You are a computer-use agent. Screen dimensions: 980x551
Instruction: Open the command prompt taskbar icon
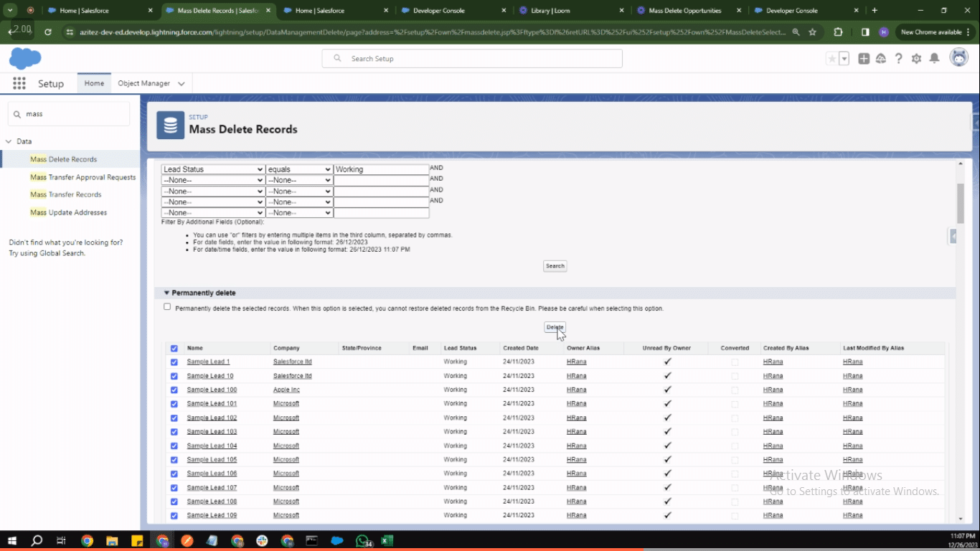312,540
